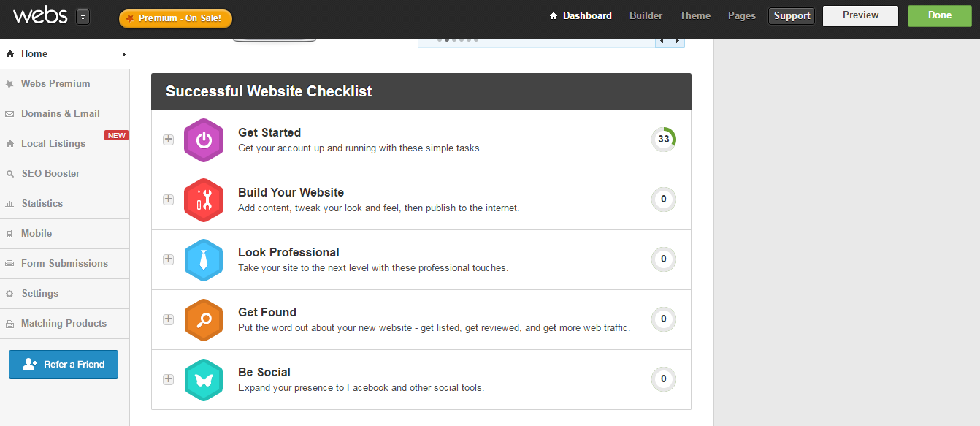Click the Refer a Friend button
Image resolution: width=980 pixels, height=426 pixels.
click(x=64, y=364)
